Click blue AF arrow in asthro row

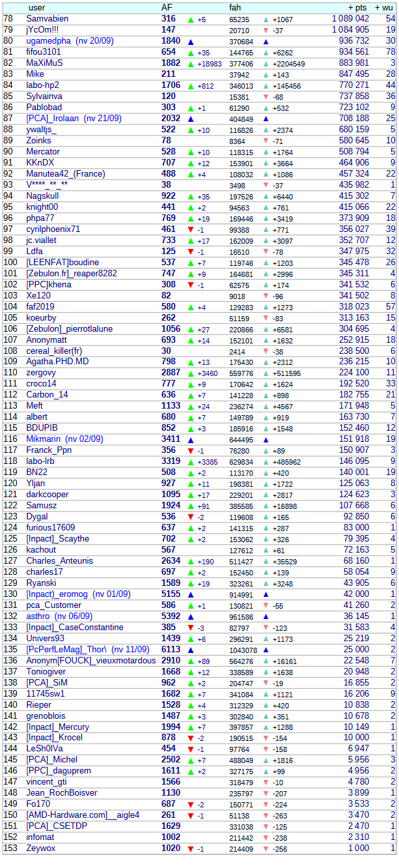click(191, 617)
